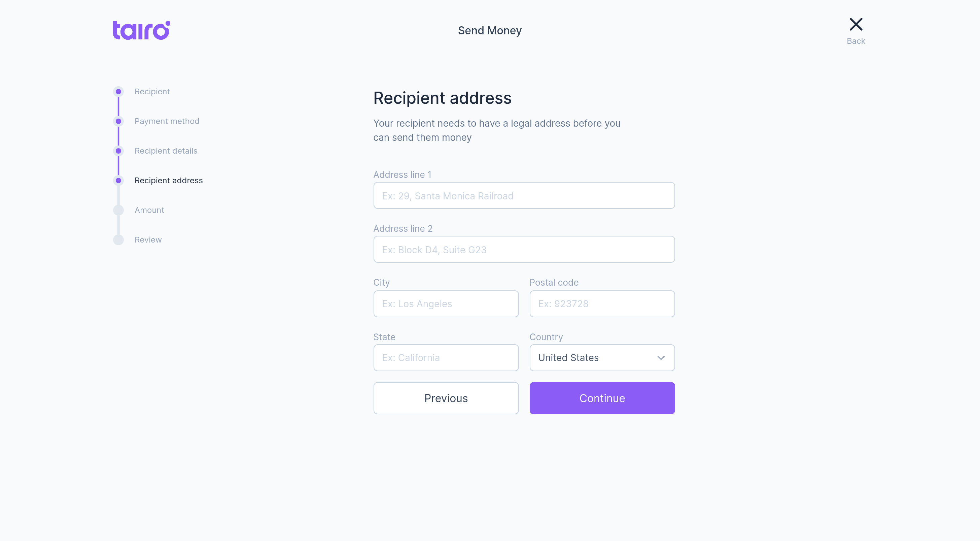This screenshot has height=541, width=980.
Task: Click the tairo logo
Action: 141,30
